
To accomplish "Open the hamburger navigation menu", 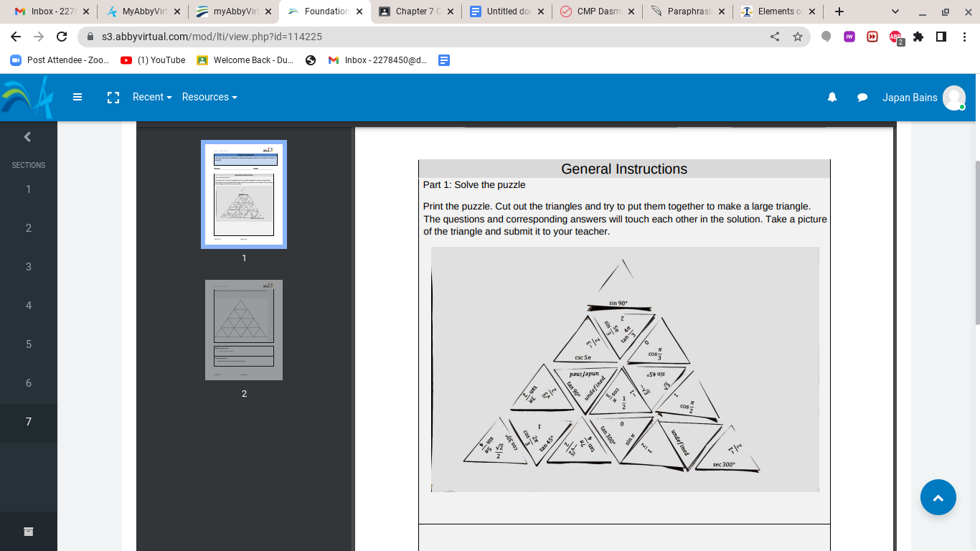I will pyautogui.click(x=77, y=97).
